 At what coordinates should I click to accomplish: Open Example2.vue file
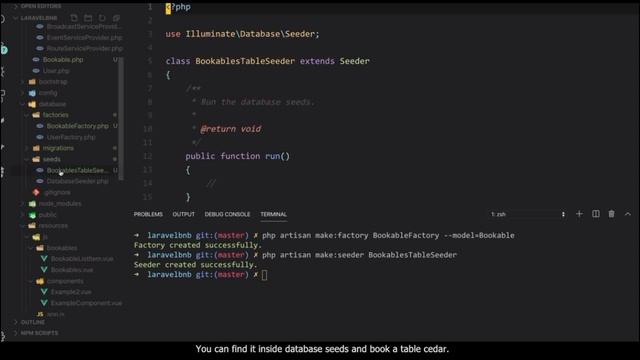(71, 292)
